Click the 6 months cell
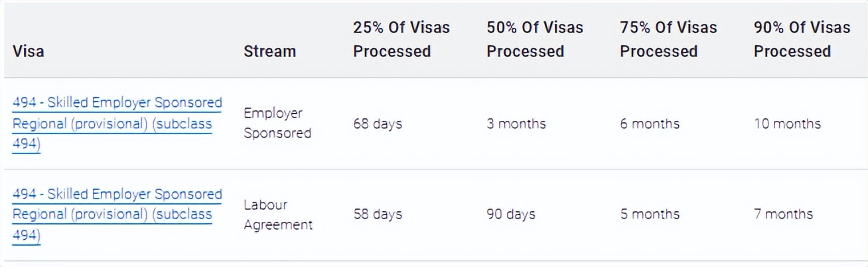This screenshot has width=868, height=267. (x=650, y=124)
